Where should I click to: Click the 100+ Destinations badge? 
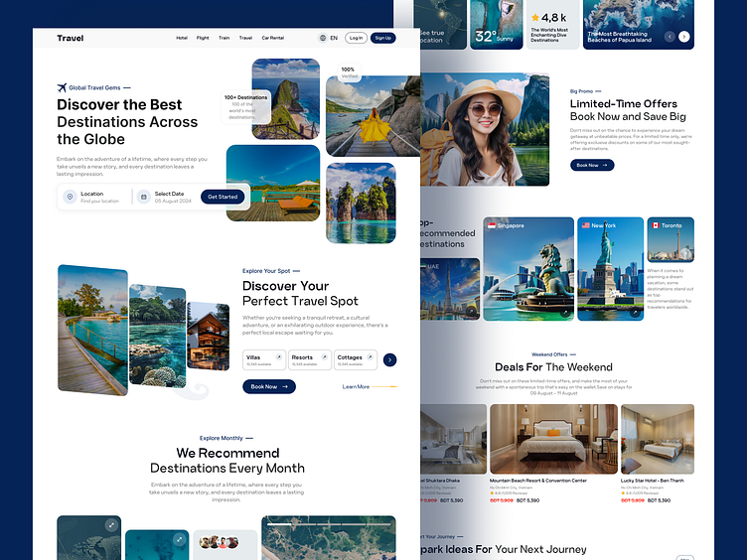pyautogui.click(x=245, y=107)
